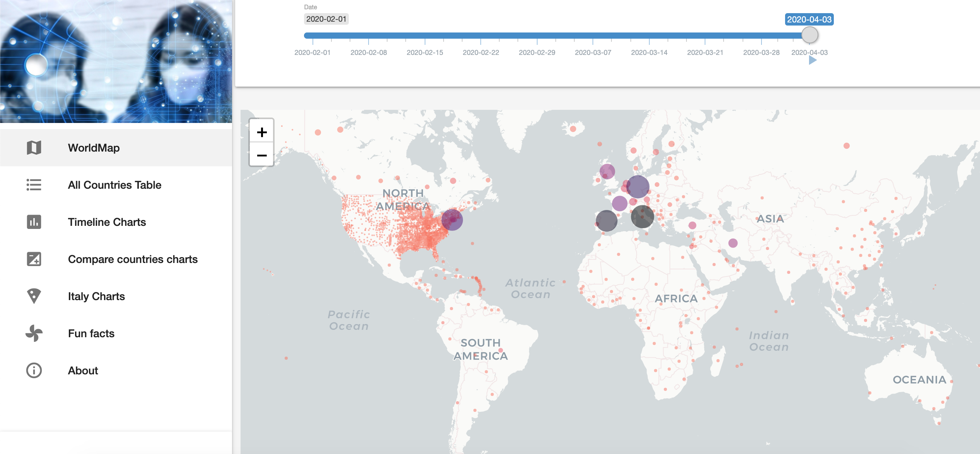
Task: Open the Timeline Charts section
Action: pos(107,222)
